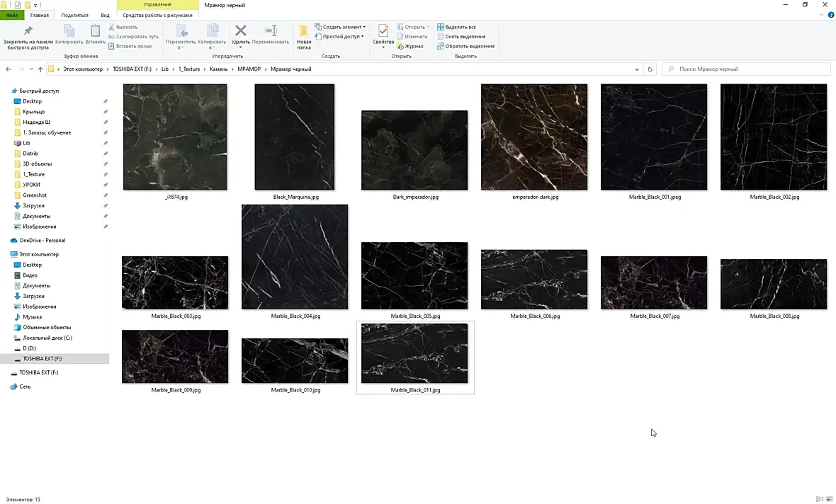The width and height of the screenshot is (836, 504).
Task: Click Paste shortcut (Вставить ярлык)
Action: [130, 46]
